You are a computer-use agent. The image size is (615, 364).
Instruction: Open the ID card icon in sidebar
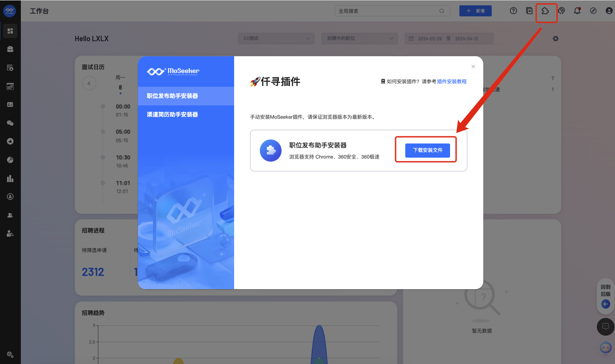10,105
